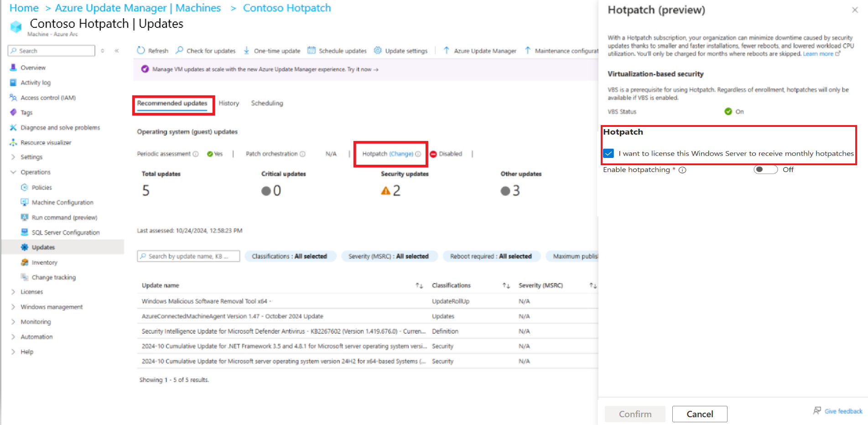
Task: Switch to the History tab
Action: coord(229,103)
